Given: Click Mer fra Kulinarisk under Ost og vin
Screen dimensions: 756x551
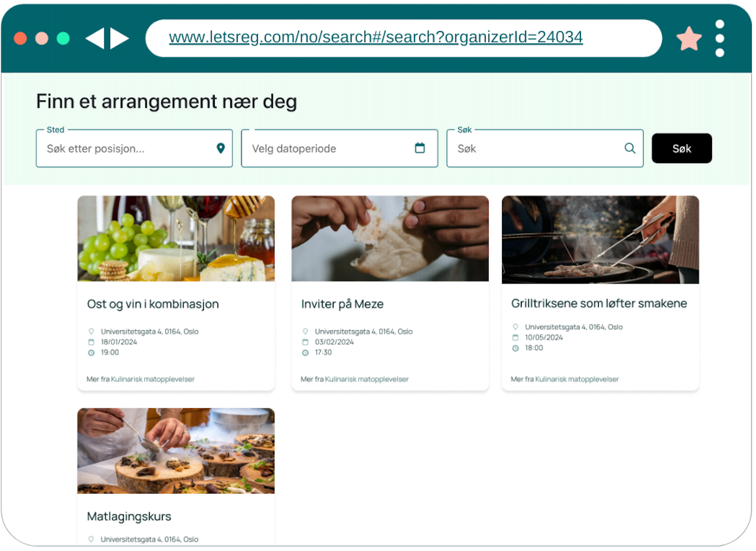Looking at the screenshot, I should 141,379.
